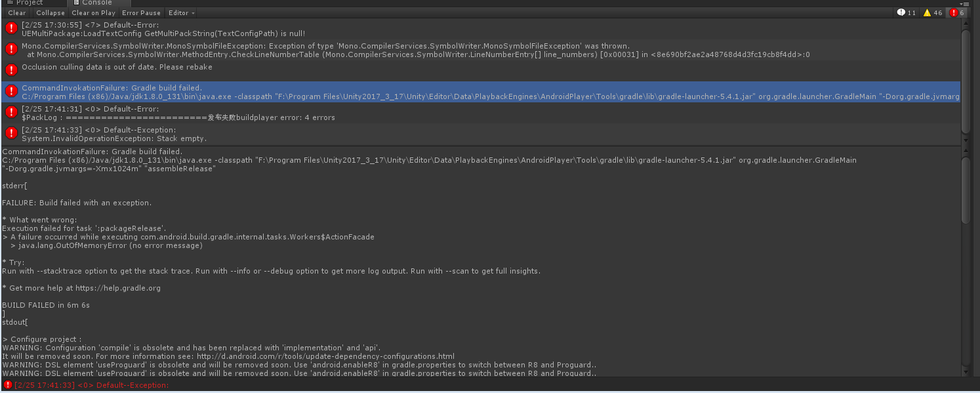Click the error icon beside MonoSymbolFileException entry
This screenshot has height=393, width=980.
coord(10,49)
